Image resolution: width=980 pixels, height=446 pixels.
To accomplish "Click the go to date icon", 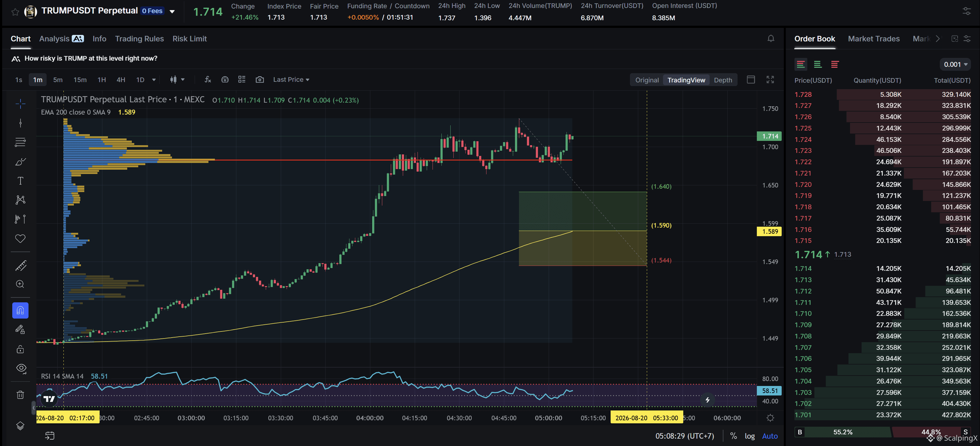I will 50,436.
